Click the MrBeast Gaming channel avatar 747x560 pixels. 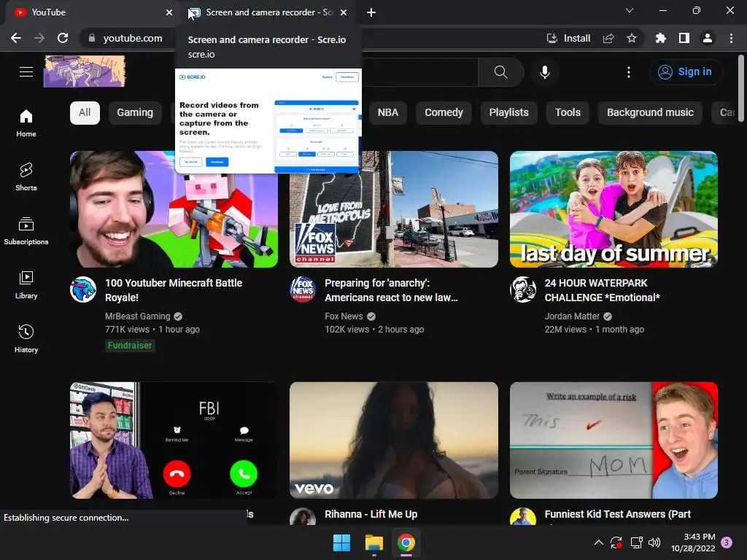tap(83, 289)
